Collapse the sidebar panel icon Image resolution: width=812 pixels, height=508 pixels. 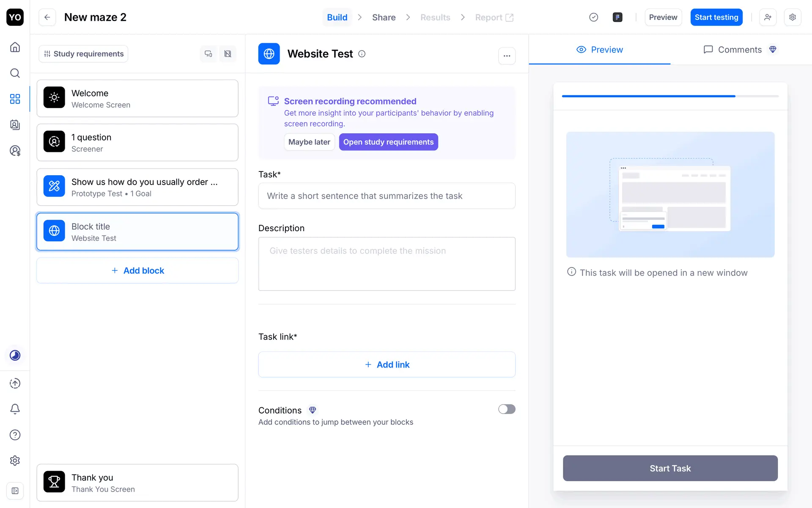[15, 491]
